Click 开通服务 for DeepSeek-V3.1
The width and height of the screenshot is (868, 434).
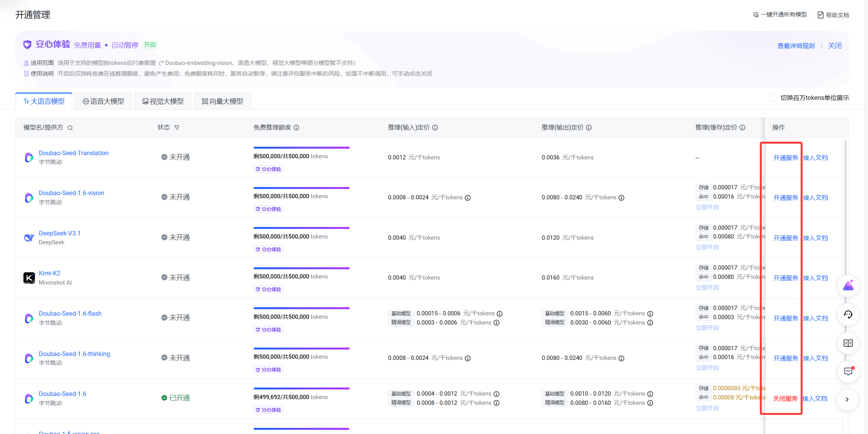[x=785, y=238]
